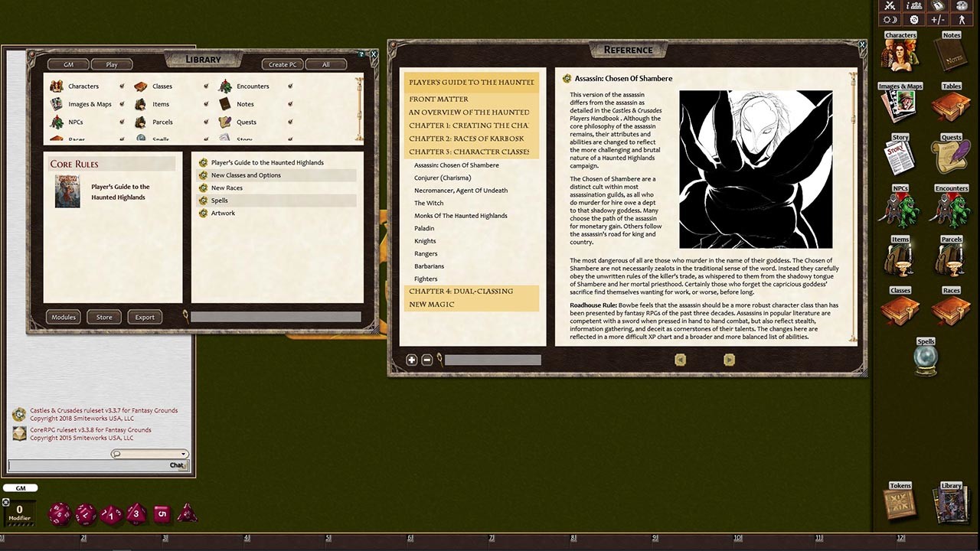Click the Modules button

click(63, 316)
